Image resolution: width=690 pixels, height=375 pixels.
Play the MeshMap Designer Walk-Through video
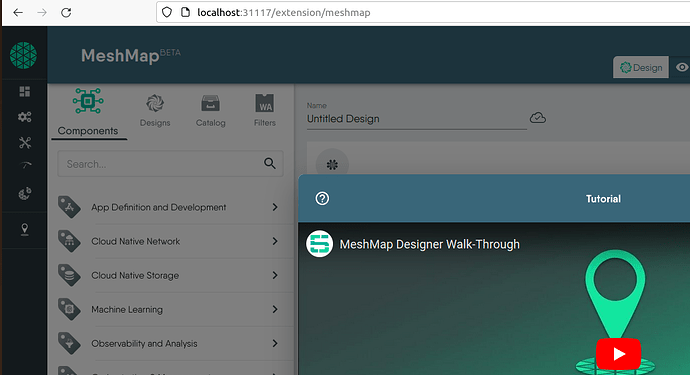tap(618, 353)
